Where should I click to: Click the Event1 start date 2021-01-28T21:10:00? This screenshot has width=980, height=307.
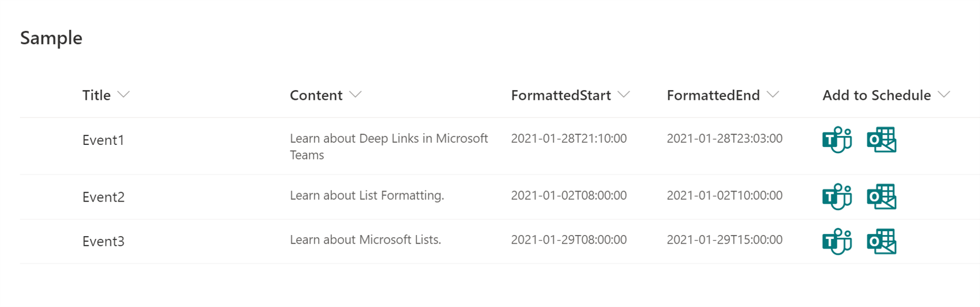pos(569,138)
